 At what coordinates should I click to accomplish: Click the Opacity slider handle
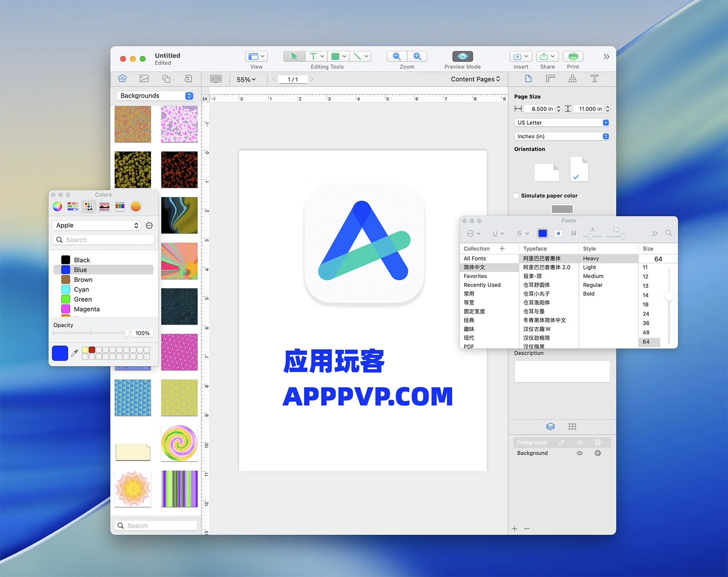pyautogui.click(x=127, y=333)
